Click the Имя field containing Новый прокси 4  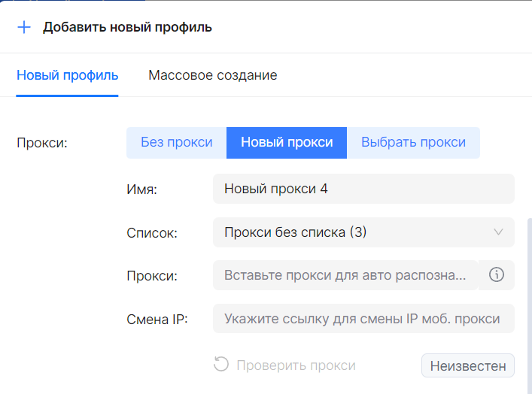point(363,189)
